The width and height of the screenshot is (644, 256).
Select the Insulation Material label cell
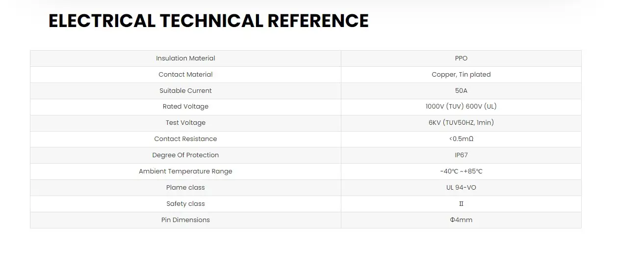coord(185,58)
